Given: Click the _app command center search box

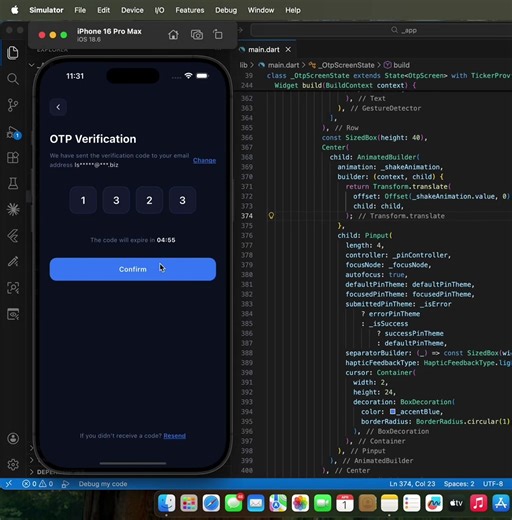Looking at the screenshot, I should [381, 30].
